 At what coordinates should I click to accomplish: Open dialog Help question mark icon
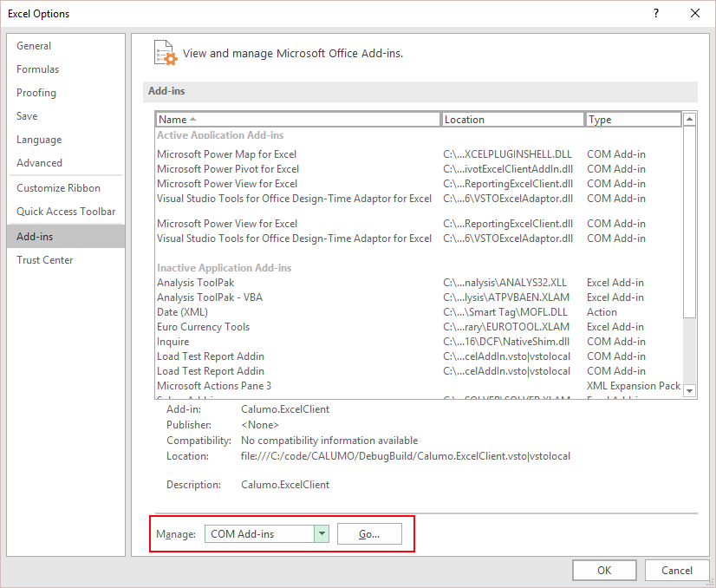pos(656,13)
